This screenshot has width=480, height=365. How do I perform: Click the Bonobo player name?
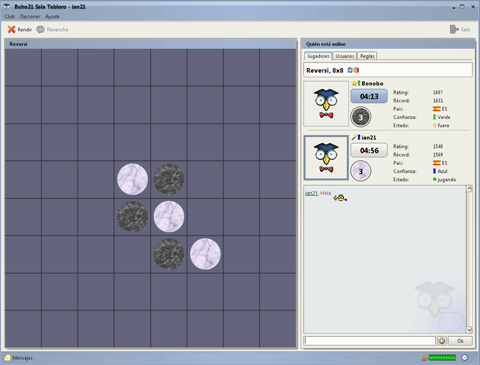(x=372, y=84)
